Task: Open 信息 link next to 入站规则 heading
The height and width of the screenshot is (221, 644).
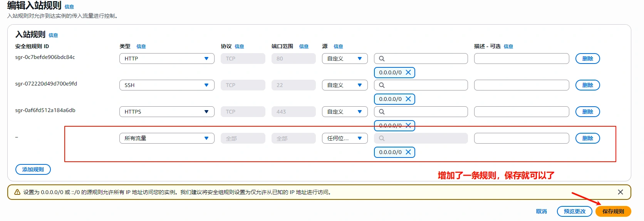Action: [53, 35]
